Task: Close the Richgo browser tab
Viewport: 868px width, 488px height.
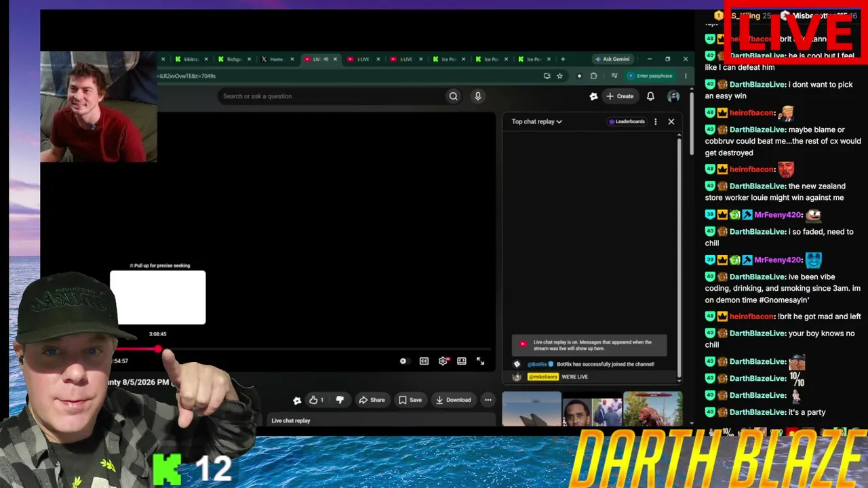Action: 250,59
